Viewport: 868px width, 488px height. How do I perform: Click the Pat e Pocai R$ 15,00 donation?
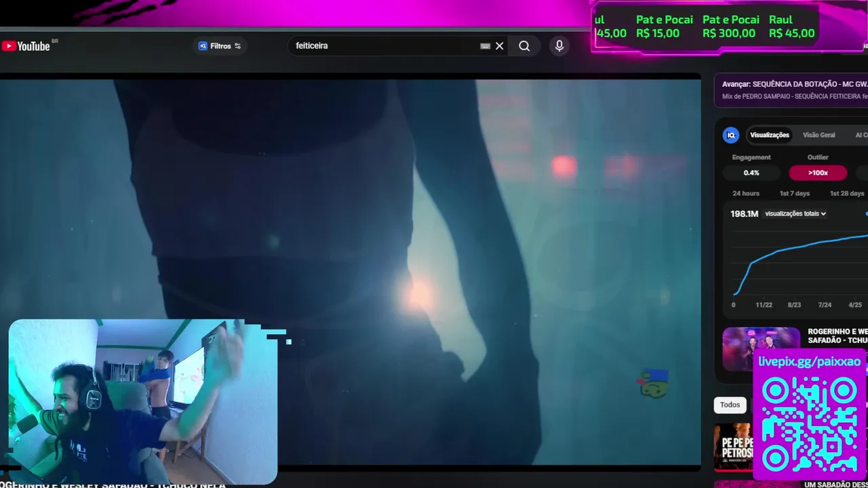664,26
